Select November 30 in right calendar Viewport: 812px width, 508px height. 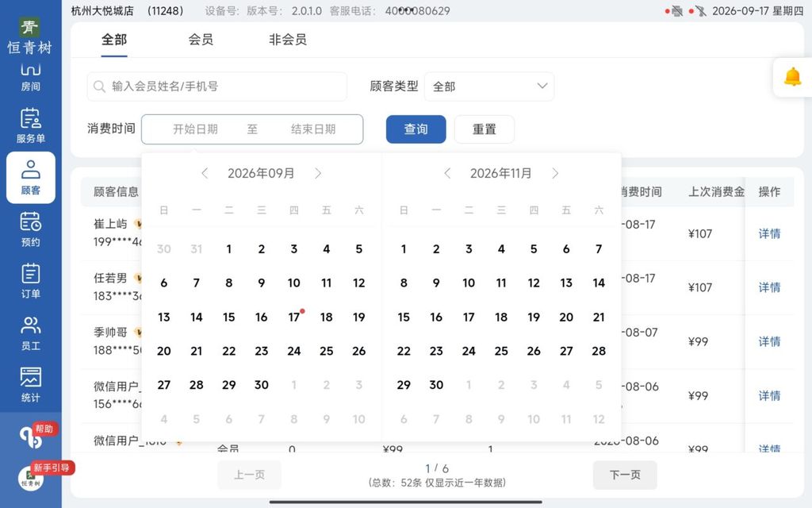coord(436,385)
